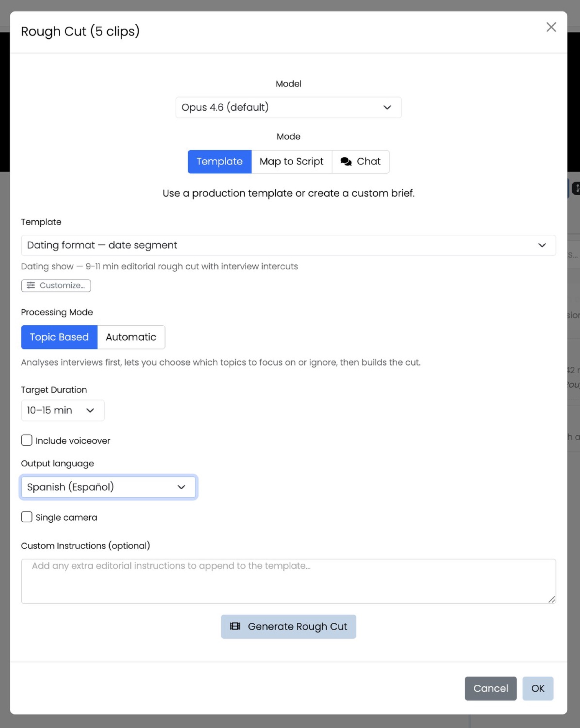
Task: Click the template description text 'Dating show — 9–11 min'
Action: pyautogui.click(x=159, y=266)
